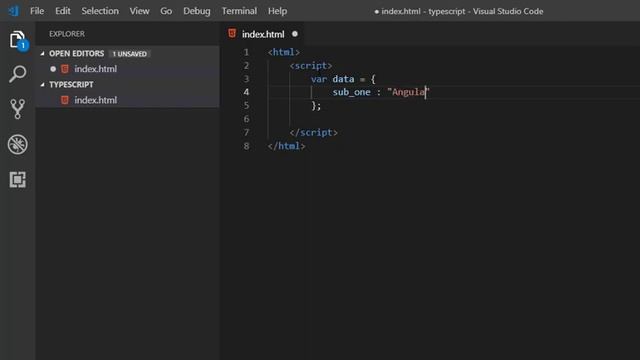Open the Edit menu
Viewport: 640px width, 360px height.
click(62, 11)
